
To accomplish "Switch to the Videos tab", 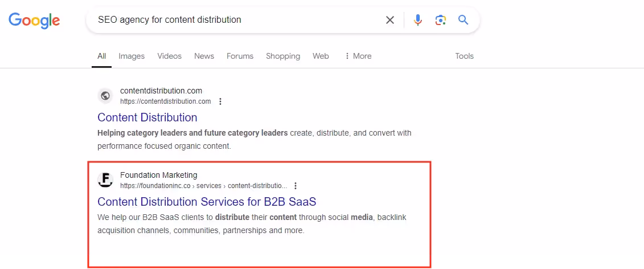I will point(169,56).
